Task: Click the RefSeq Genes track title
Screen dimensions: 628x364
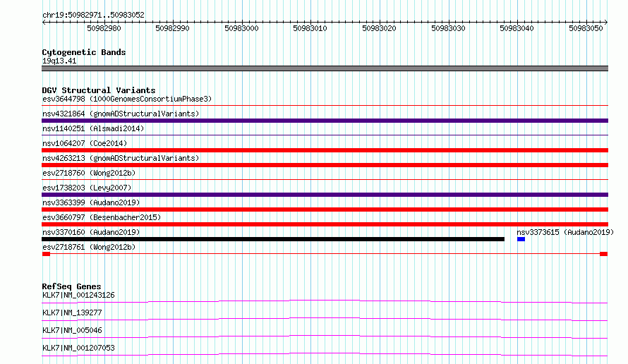Action: point(71,286)
